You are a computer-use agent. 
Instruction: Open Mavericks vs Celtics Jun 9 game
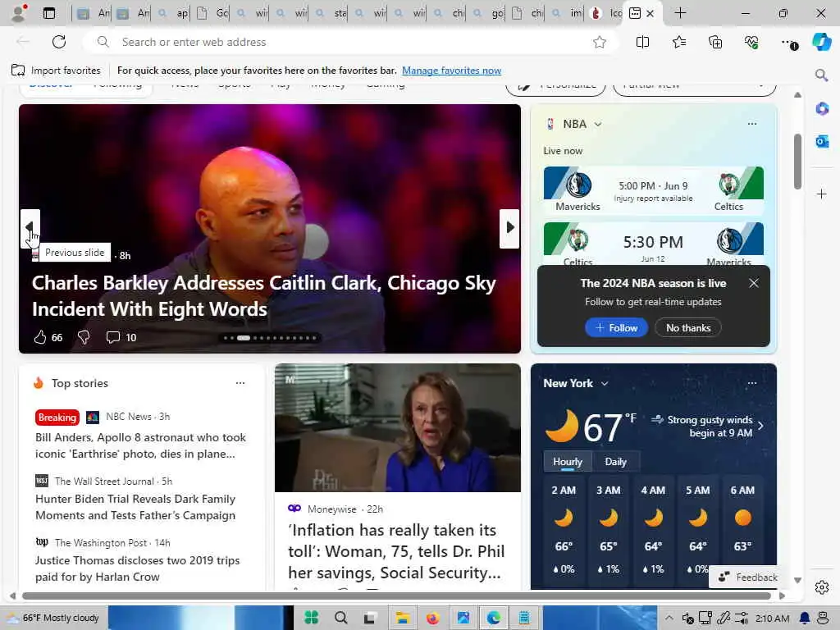(x=653, y=190)
